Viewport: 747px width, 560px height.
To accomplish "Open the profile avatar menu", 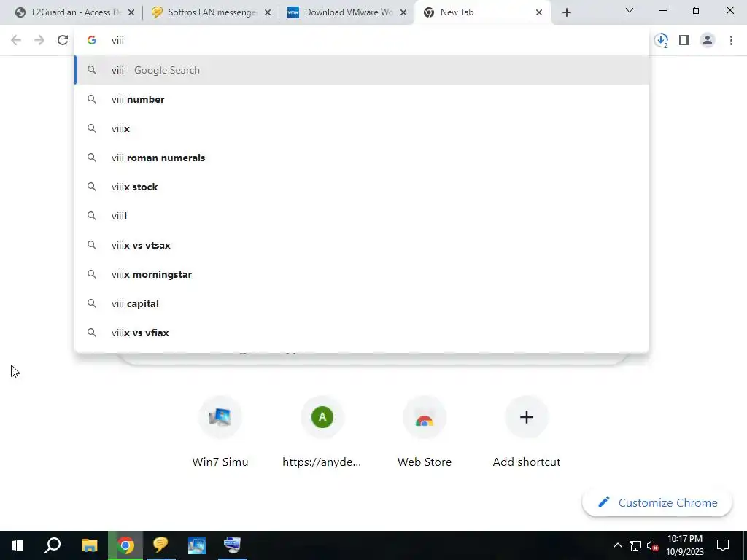I will pos(708,40).
